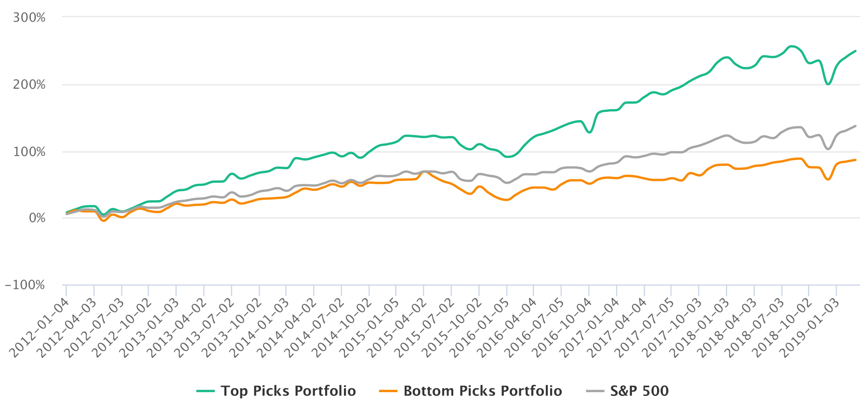
Task: Toggle Top Picks Portfolio legend label
Action: (x=288, y=391)
